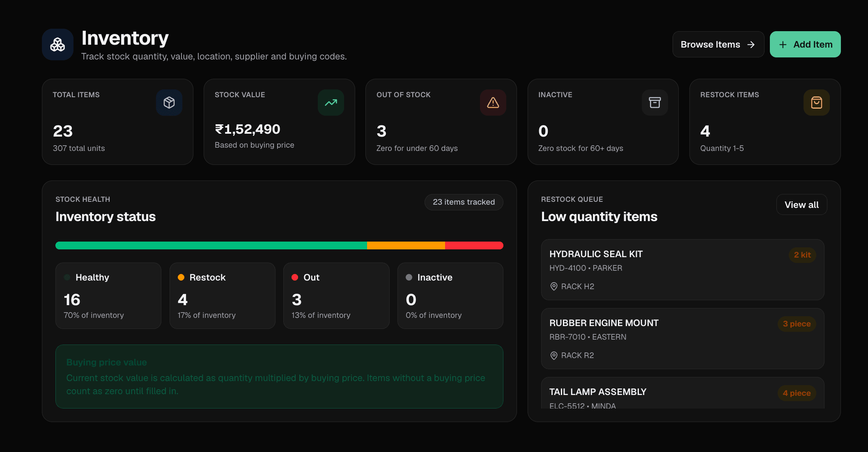The image size is (868, 452).
Task: Click the grey Inactive status dot
Action: click(409, 277)
